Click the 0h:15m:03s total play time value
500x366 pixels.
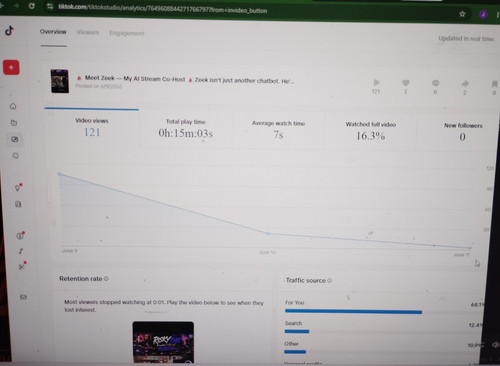(x=186, y=133)
